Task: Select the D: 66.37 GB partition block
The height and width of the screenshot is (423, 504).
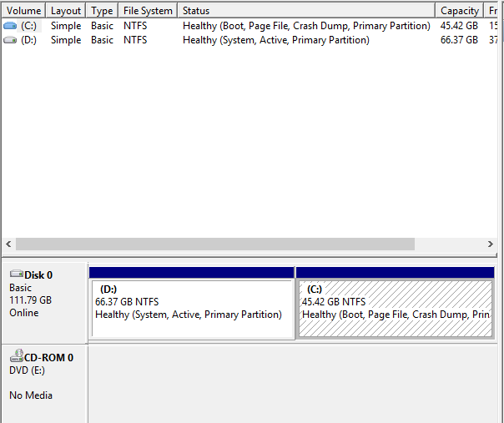Action: pos(192,309)
